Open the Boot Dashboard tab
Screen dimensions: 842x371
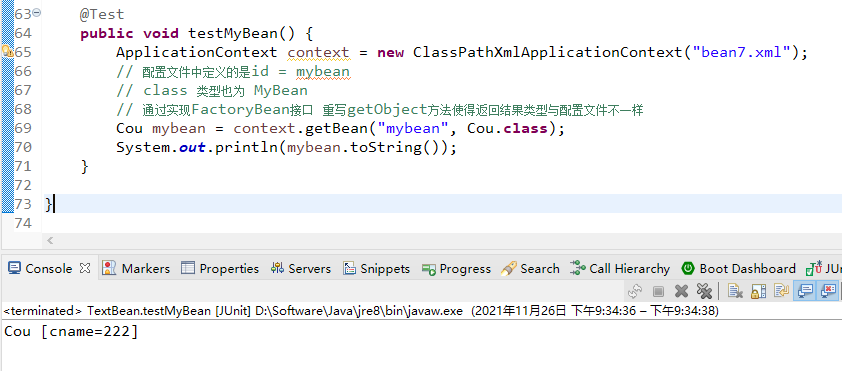[738, 268]
